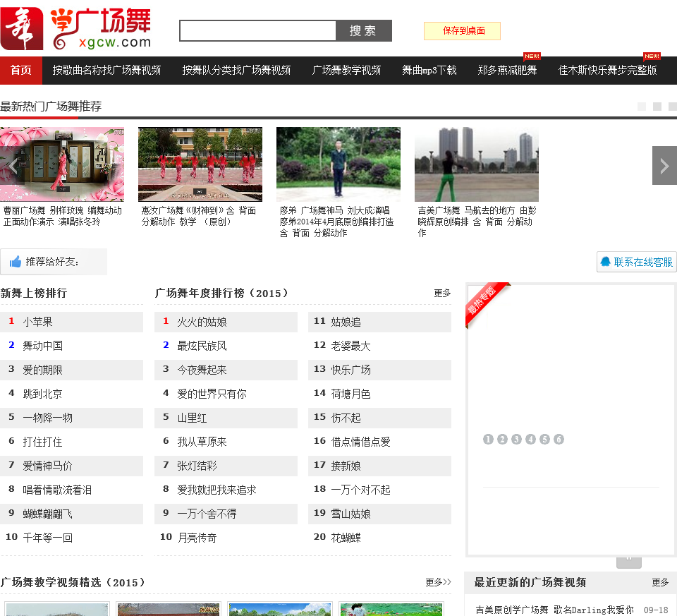Open 按舞队分类找广场舞视频 menu item
This screenshot has width=677, height=616.
(x=236, y=70)
